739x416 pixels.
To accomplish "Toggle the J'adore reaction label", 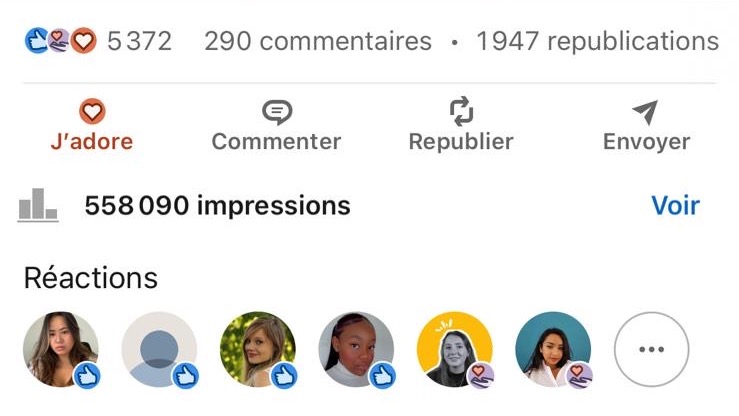I will coord(92,141).
